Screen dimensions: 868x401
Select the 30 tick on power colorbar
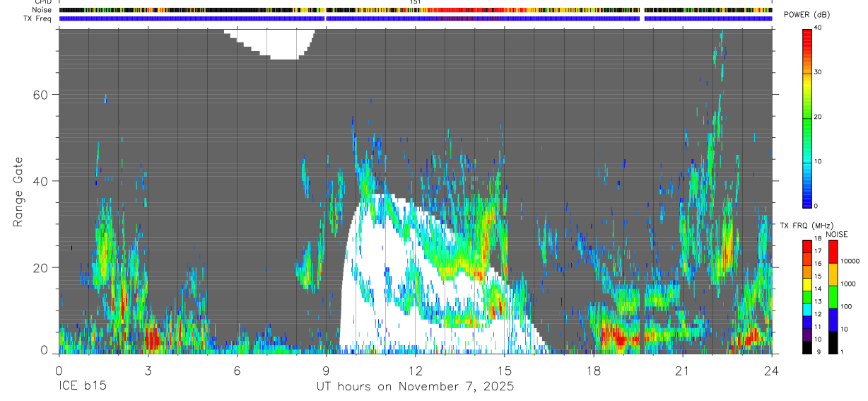818,72
